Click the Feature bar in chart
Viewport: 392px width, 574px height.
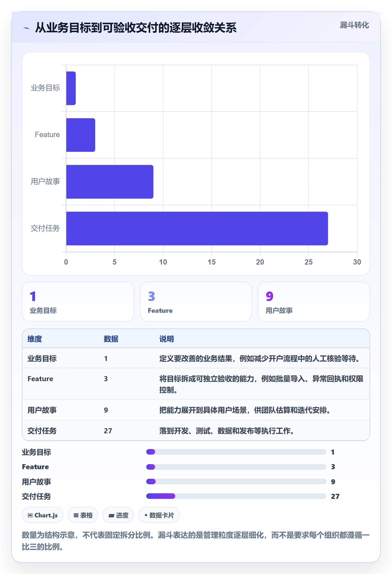[81, 135]
